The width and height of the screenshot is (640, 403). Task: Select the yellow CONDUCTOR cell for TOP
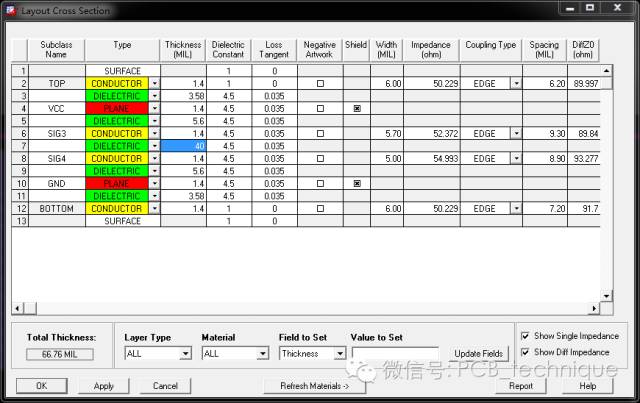pyautogui.click(x=117, y=84)
